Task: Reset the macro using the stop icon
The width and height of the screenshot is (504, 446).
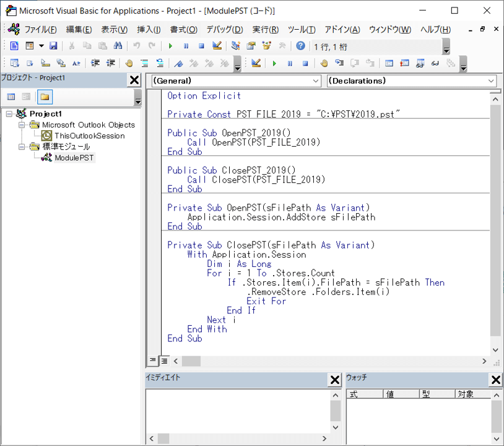Action: (x=202, y=45)
